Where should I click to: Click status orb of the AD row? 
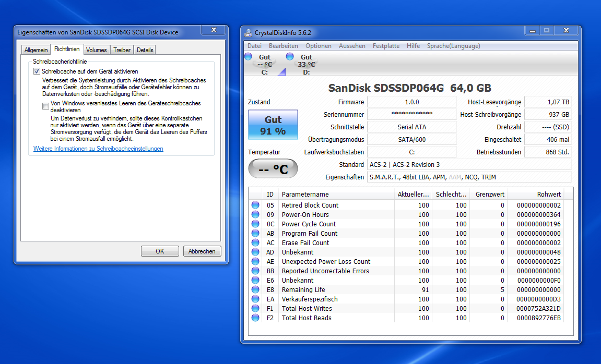(255, 252)
